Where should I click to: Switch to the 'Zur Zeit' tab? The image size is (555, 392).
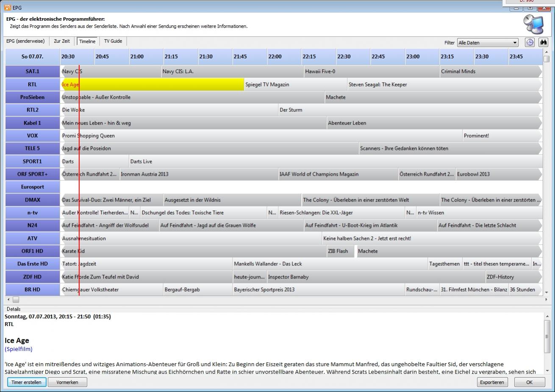pyautogui.click(x=62, y=41)
